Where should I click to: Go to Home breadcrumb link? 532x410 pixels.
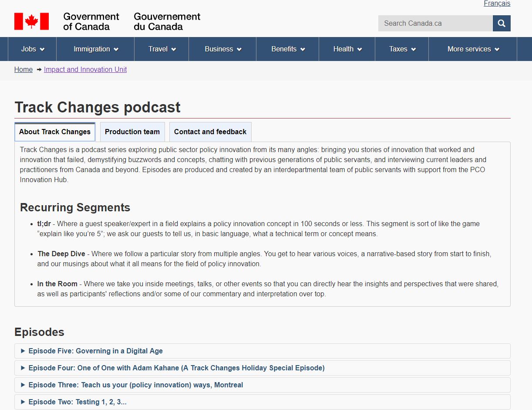24,70
